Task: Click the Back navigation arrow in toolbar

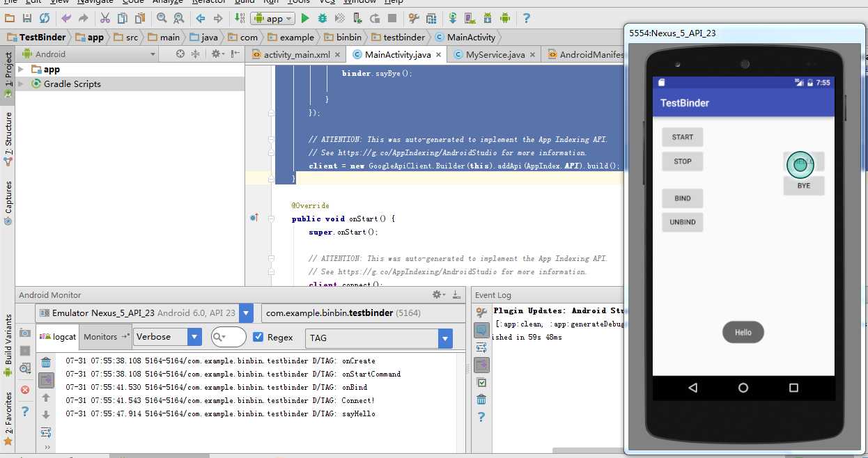Action: (201, 18)
